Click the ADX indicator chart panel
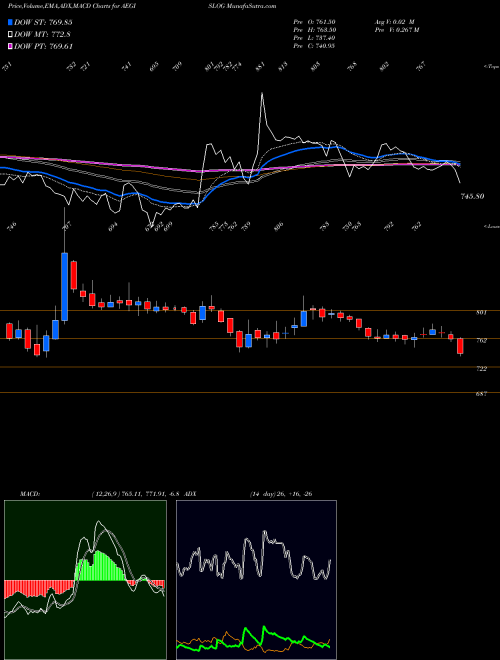Screen dimensions: 500x660 tap(256, 580)
